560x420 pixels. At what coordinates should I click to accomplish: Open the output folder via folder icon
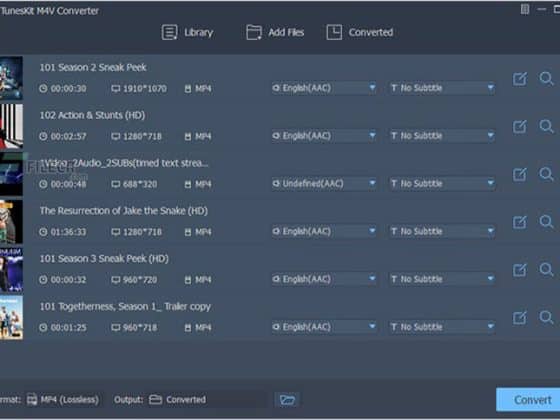click(x=287, y=400)
